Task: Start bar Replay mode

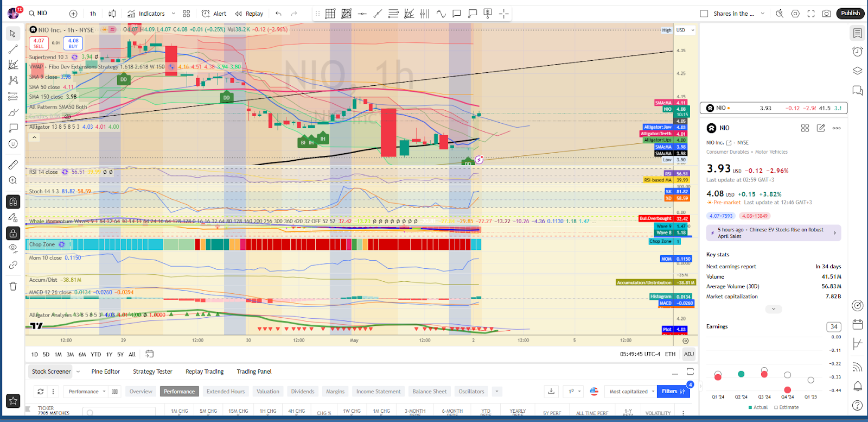Action: click(250, 14)
